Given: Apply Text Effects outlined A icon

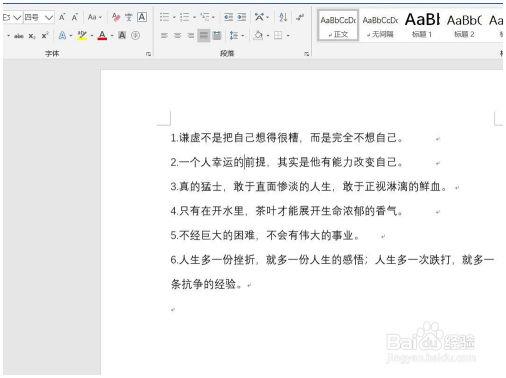Looking at the screenshot, I should click(62, 35).
